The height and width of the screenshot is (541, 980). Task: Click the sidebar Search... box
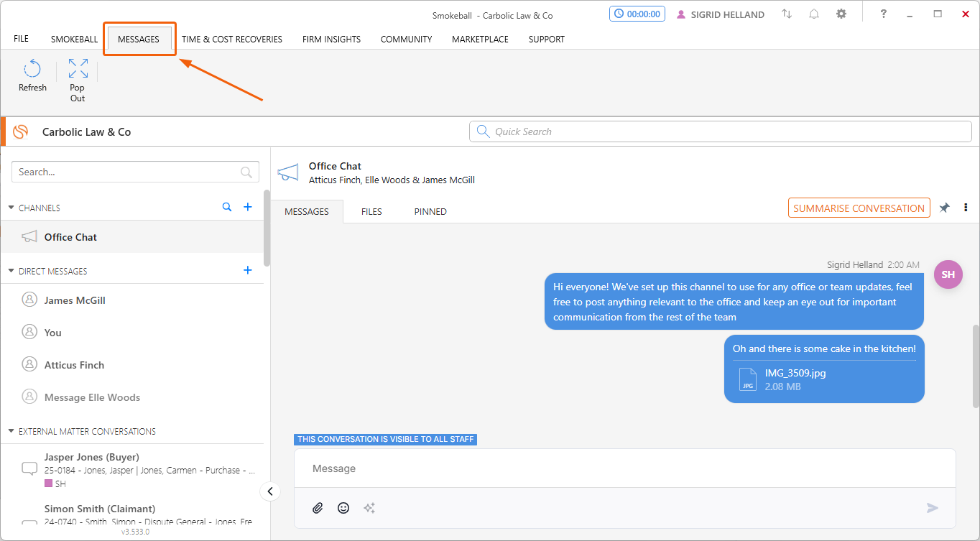point(135,172)
